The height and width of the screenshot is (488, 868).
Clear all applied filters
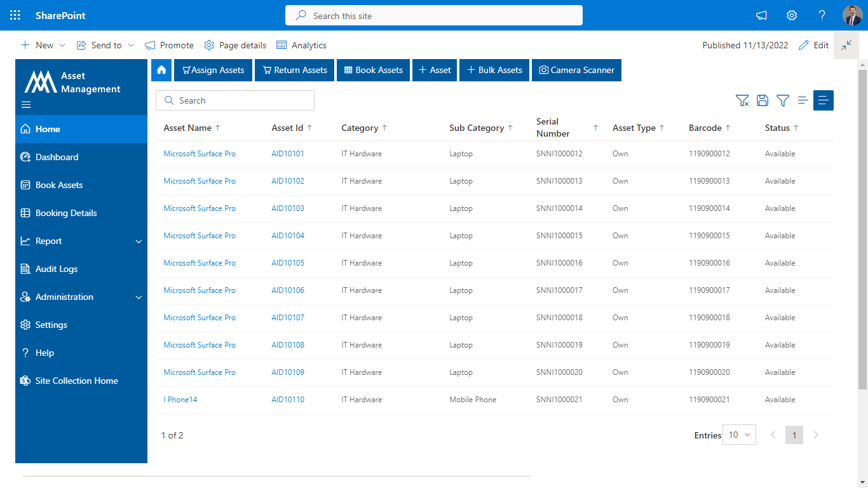(742, 100)
